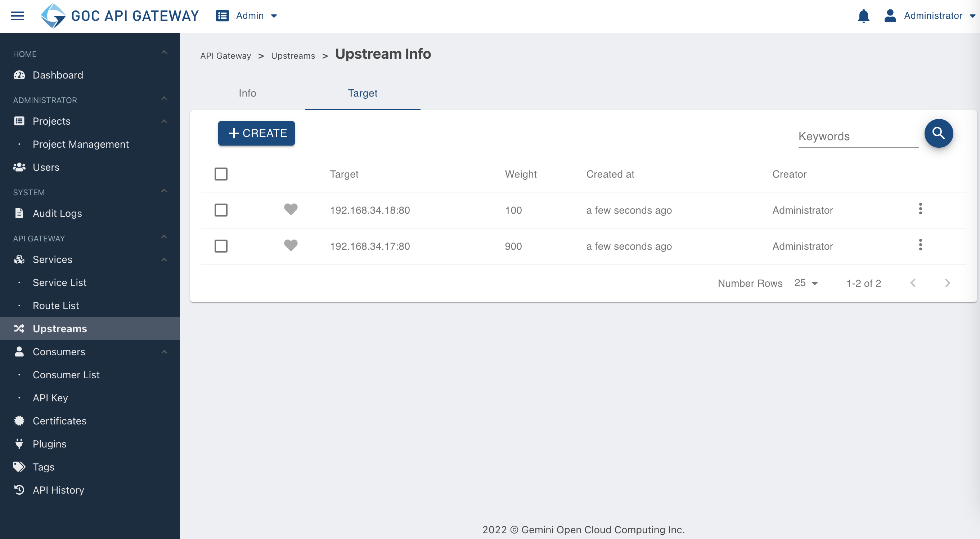The image size is (980, 539).
Task: Go to API Gateway breadcrumb
Action: point(226,55)
